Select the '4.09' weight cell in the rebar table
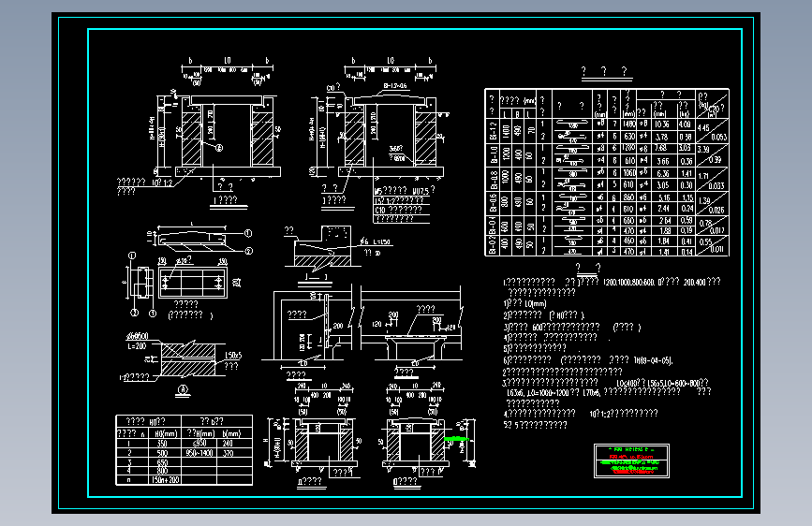This screenshot has width=812, height=526. (685, 124)
